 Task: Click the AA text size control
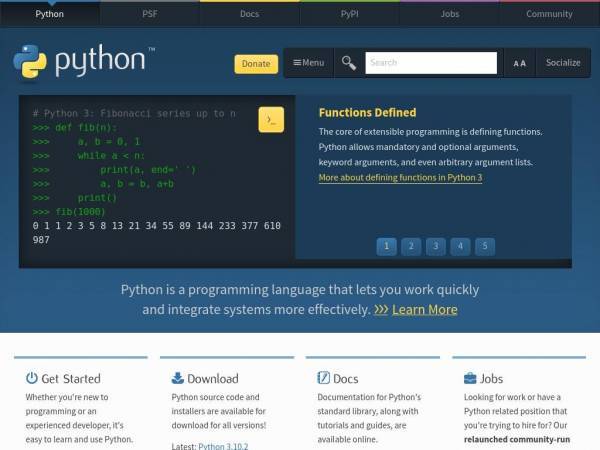pos(519,63)
